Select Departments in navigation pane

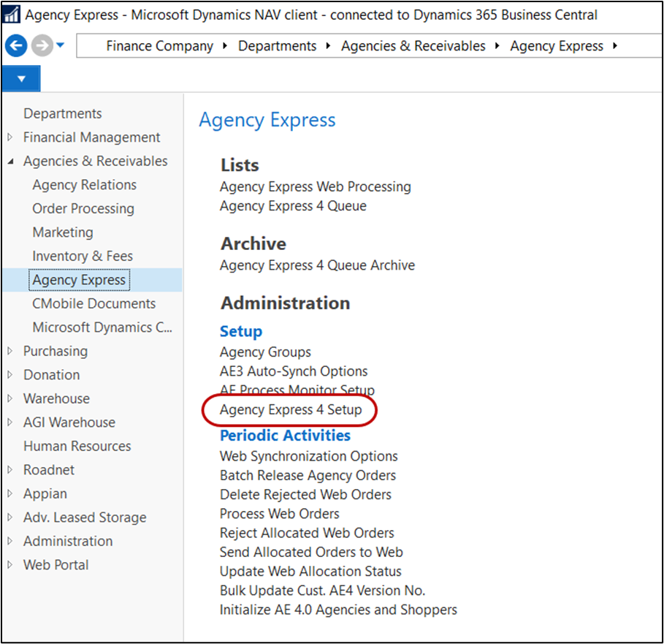[x=63, y=113]
